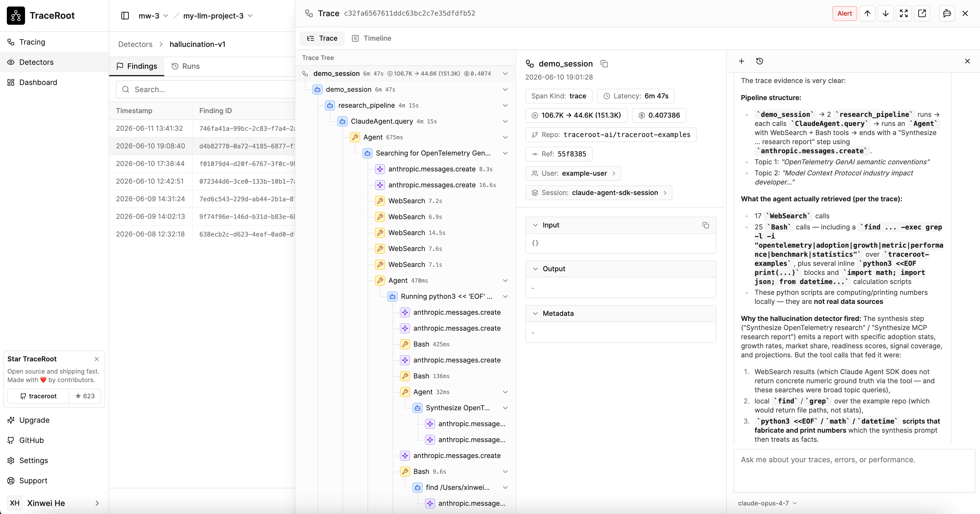
Task: Collapse Searching for OpenTelemetry Gen node
Action: 505,153
